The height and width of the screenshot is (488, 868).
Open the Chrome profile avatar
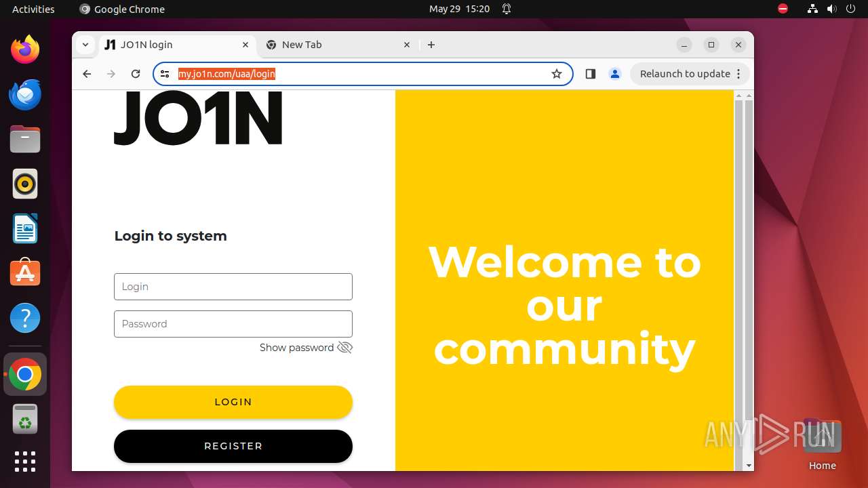point(615,74)
